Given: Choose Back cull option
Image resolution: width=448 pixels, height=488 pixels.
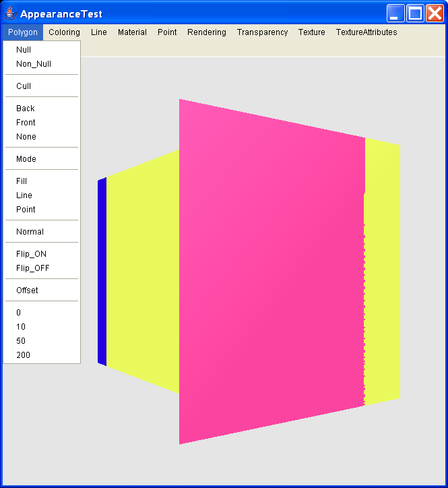Looking at the screenshot, I should (x=42, y=109).
